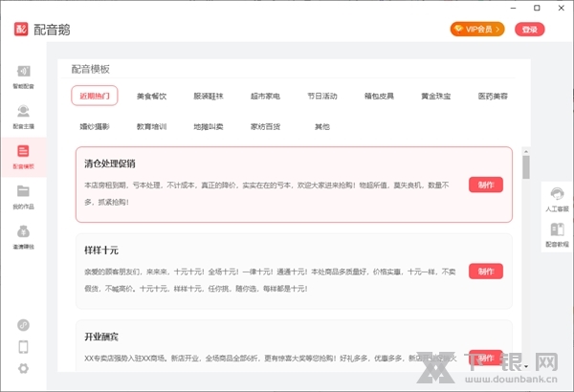This screenshot has height=392, width=574.
Task: Switch to the 美食餐饮 category
Action: tap(151, 97)
